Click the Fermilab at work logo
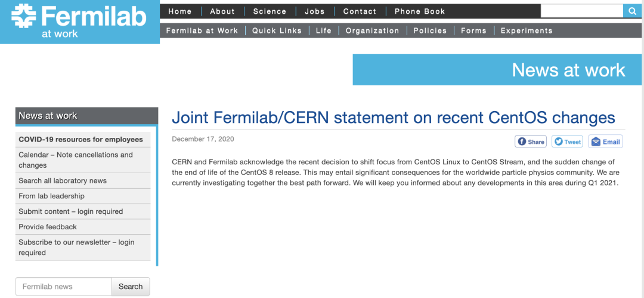Screen dimensions: 644x298 (x=79, y=21)
